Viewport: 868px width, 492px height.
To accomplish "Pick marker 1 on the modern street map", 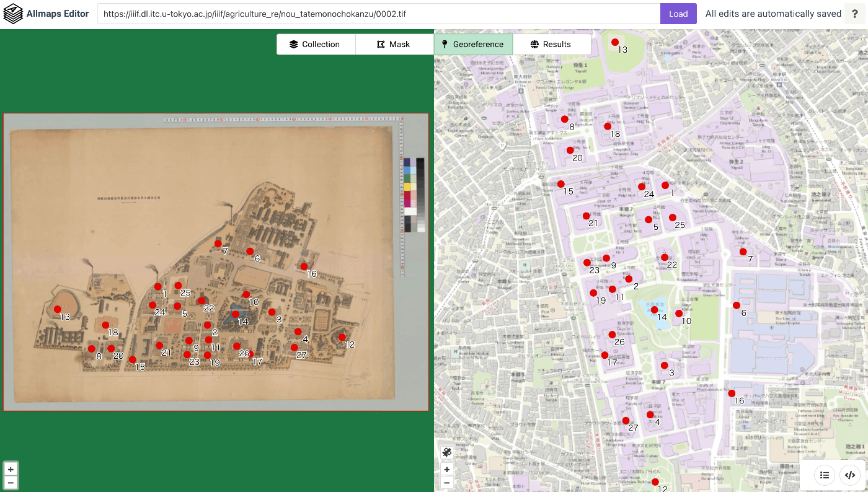I will coord(665,185).
